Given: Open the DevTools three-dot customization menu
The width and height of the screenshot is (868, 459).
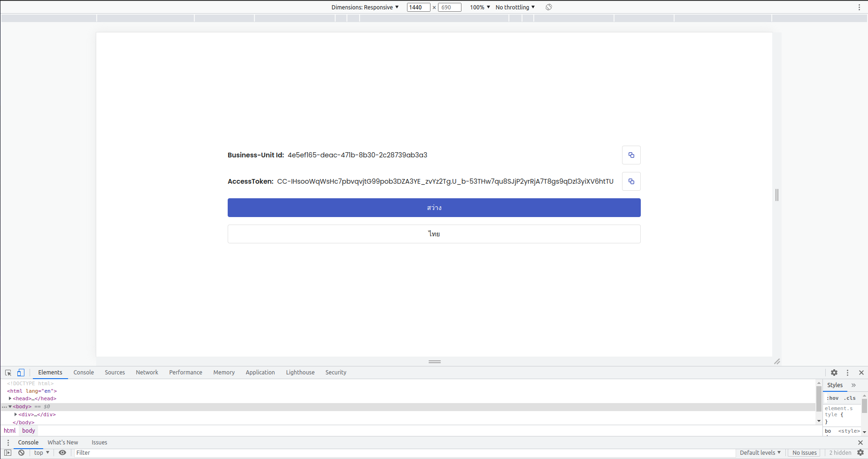Looking at the screenshot, I should coord(847,373).
